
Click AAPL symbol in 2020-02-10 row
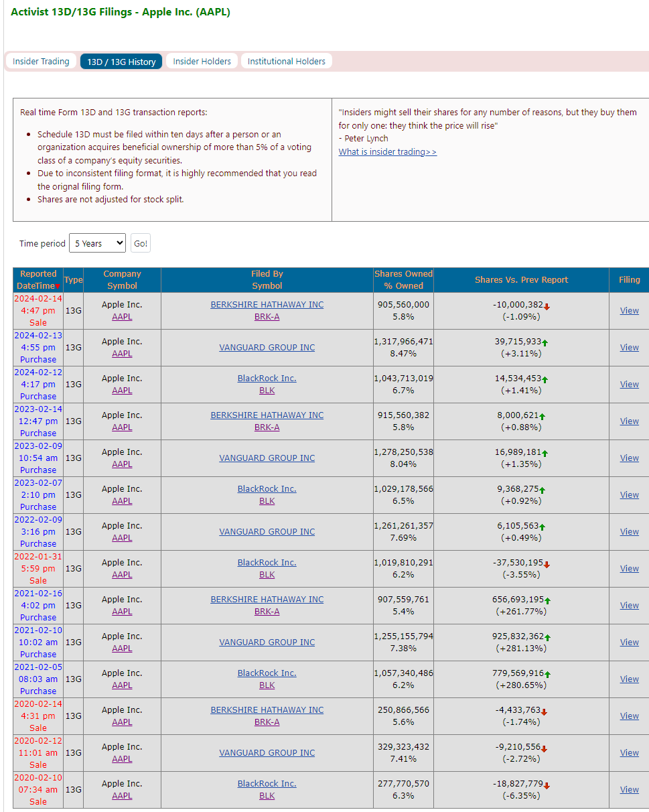[x=122, y=796]
